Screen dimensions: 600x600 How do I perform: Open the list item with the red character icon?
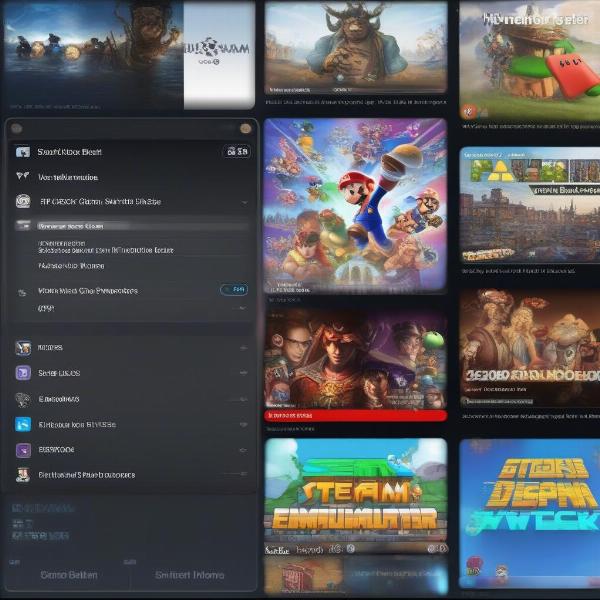coord(131,475)
